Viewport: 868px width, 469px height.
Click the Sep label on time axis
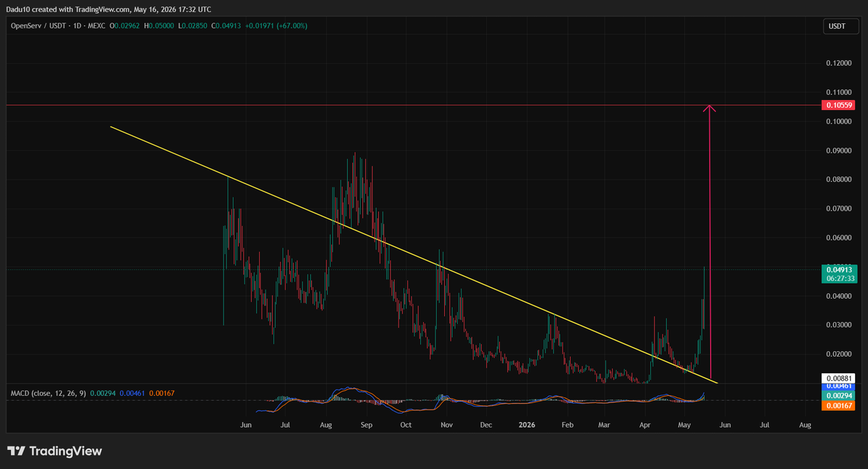(366, 425)
